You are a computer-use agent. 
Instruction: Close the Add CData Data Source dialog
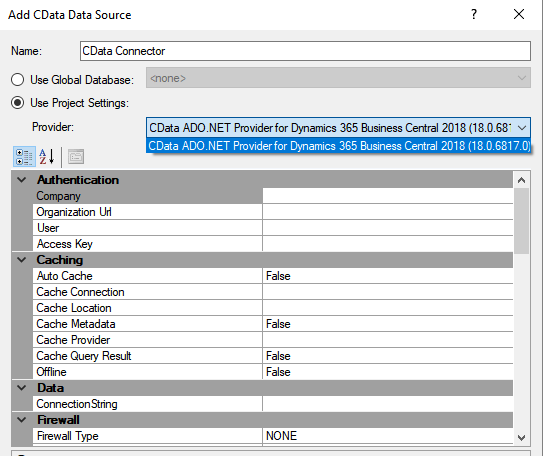(x=519, y=14)
